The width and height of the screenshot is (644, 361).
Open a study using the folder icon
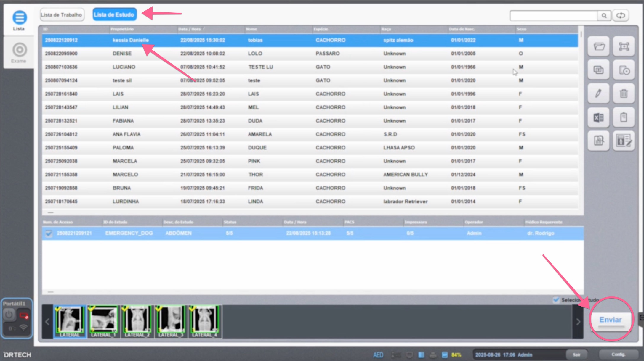pos(598,46)
